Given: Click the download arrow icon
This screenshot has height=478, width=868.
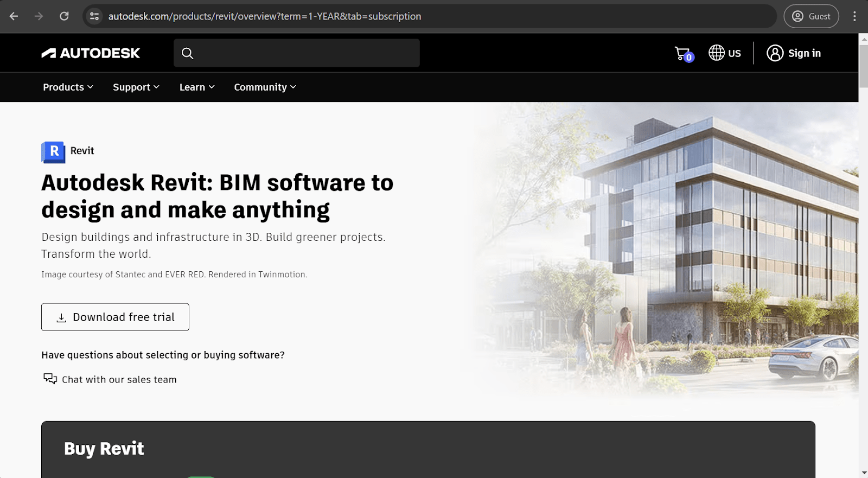Looking at the screenshot, I should [61, 318].
